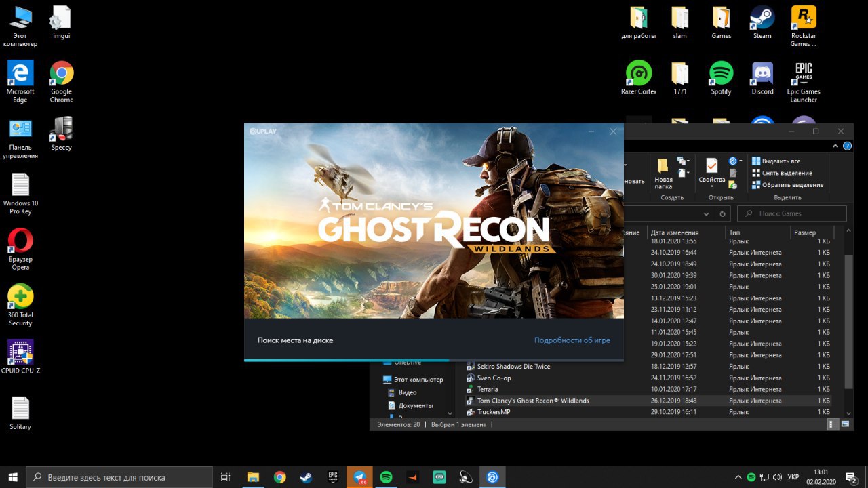Switch keyboard language УКР indicator

tap(792, 477)
